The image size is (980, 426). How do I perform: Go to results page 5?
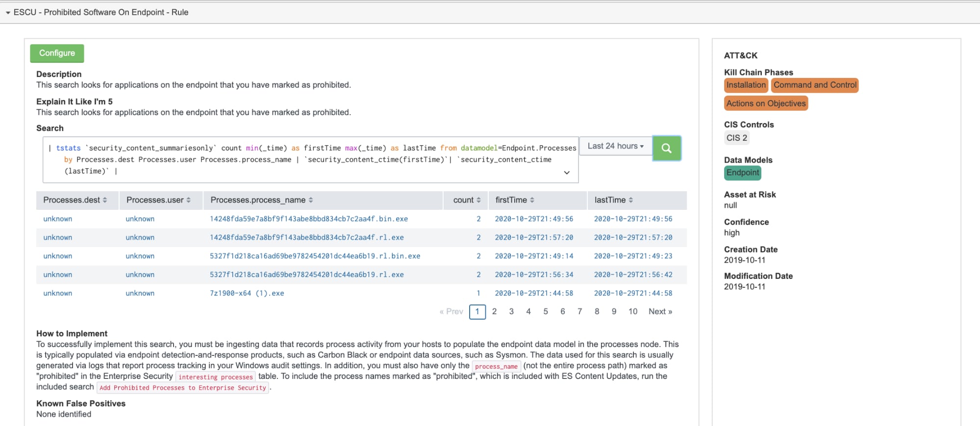546,312
